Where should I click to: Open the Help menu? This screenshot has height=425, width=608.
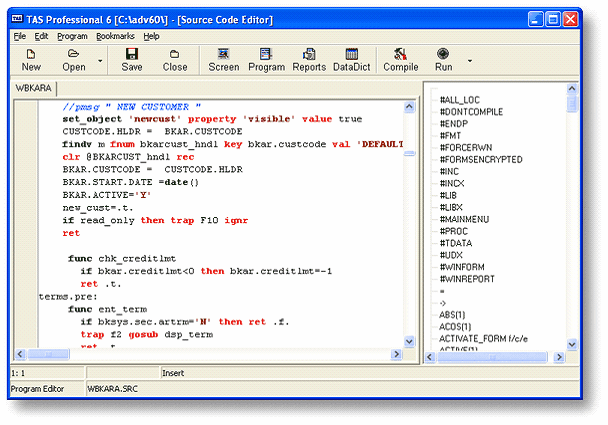151,36
